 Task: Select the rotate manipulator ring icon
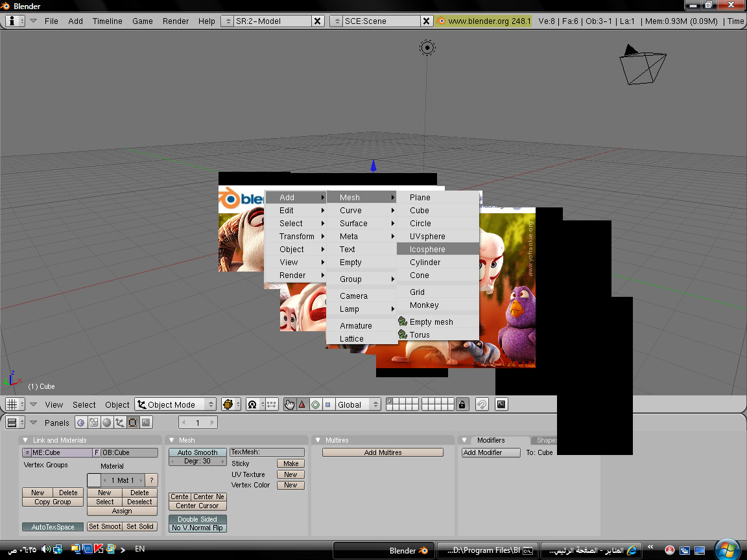315,404
